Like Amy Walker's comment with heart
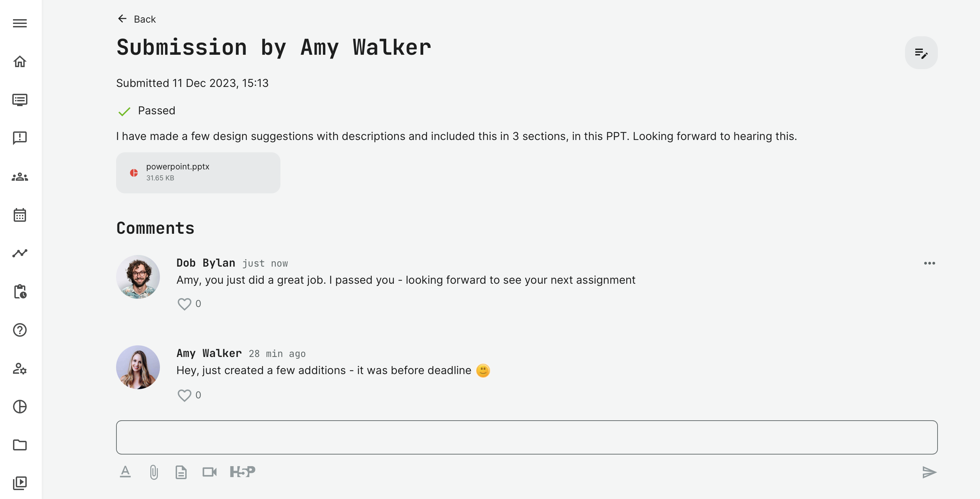This screenshot has width=980, height=499. click(185, 395)
